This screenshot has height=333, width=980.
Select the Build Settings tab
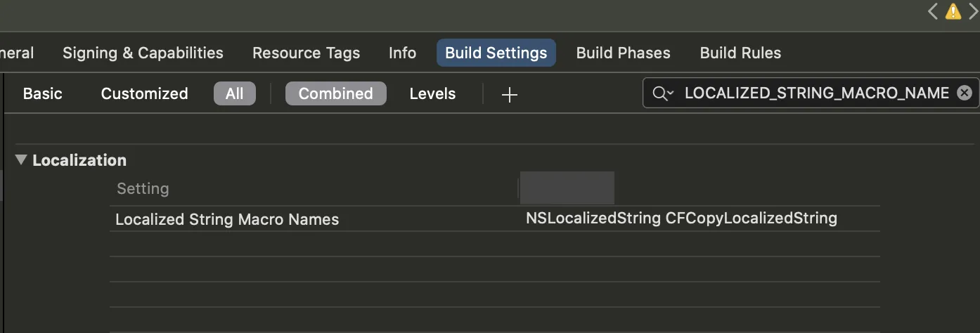pyautogui.click(x=496, y=53)
